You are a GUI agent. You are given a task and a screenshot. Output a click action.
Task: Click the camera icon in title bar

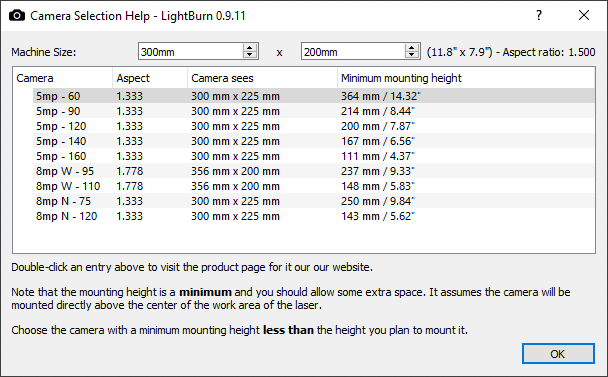17,16
